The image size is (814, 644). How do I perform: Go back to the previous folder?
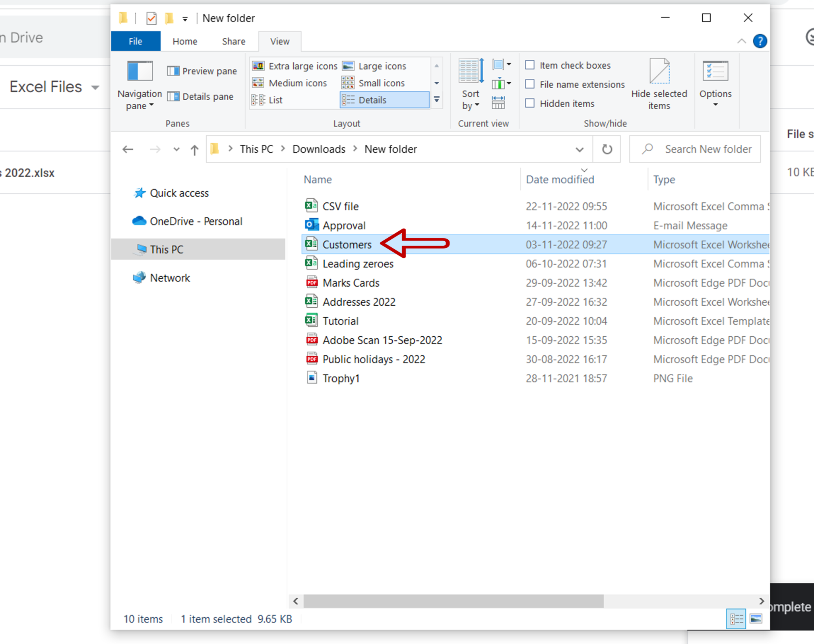(x=128, y=149)
